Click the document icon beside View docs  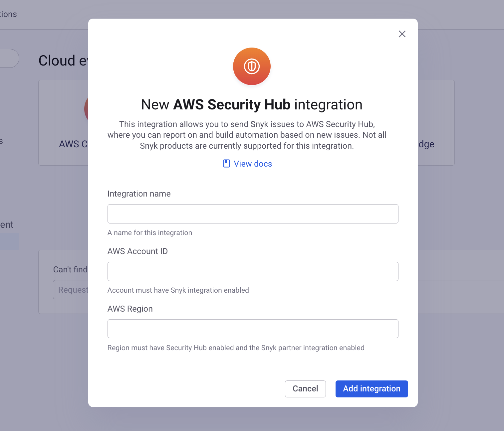[226, 163]
